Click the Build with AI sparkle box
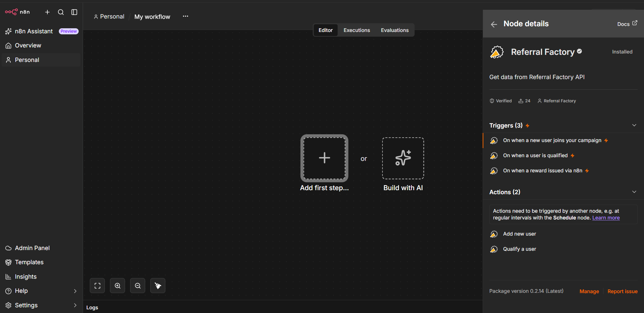The width and height of the screenshot is (644, 313). coord(403,158)
